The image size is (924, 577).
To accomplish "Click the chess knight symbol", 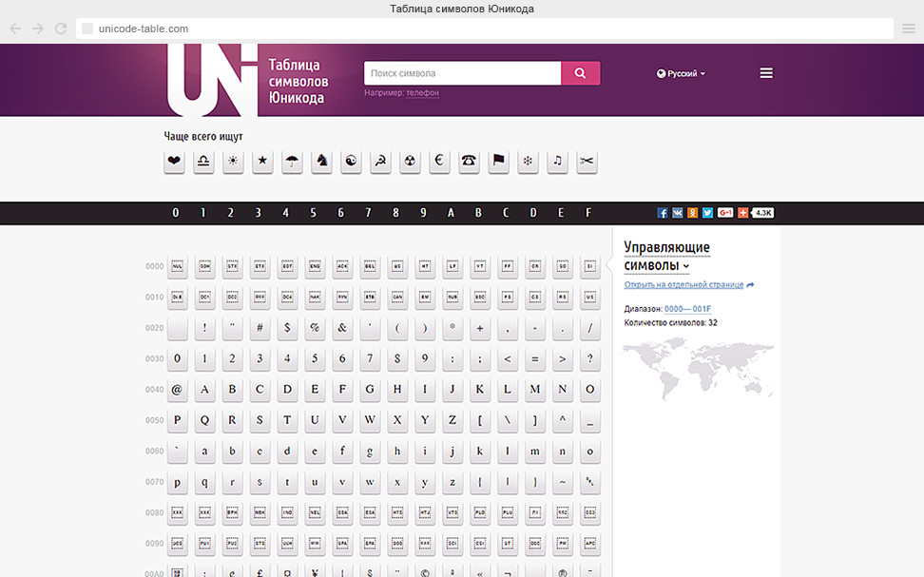I will pos(322,162).
